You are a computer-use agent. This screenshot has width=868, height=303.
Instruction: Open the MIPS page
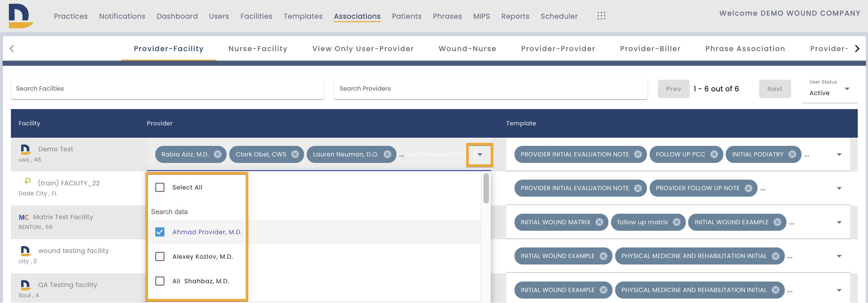pyautogui.click(x=481, y=16)
